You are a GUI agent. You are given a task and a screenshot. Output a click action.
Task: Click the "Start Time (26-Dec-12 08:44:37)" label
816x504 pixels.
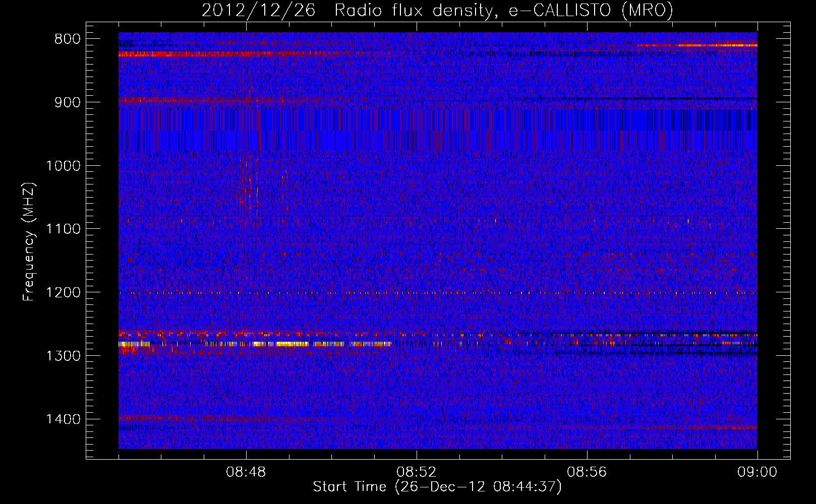pyautogui.click(x=437, y=487)
